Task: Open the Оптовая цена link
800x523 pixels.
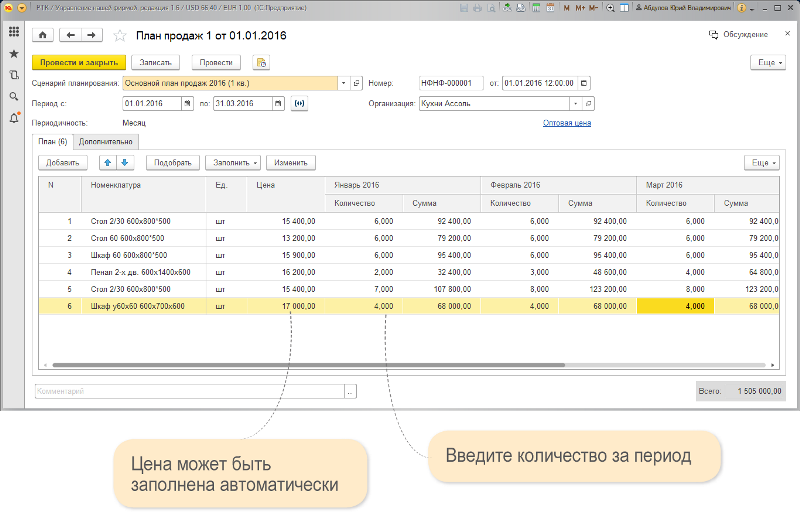Action: [x=567, y=123]
